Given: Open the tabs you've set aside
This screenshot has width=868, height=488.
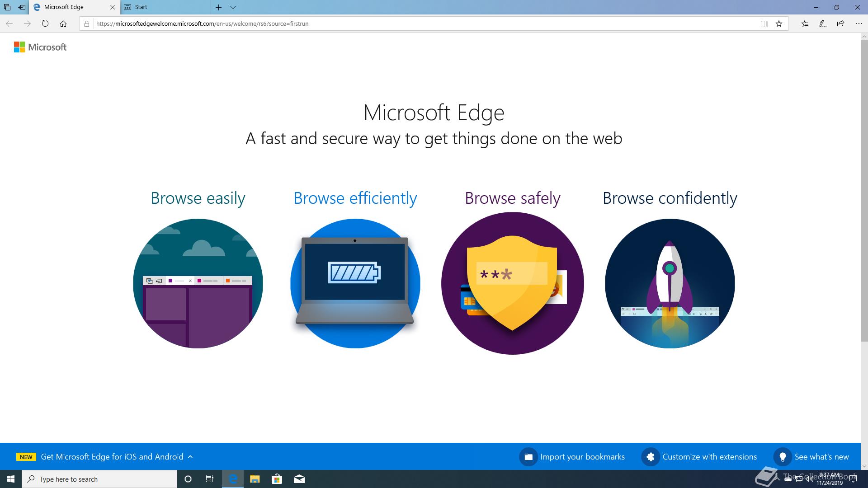Looking at the screenshot, I should point(7,7).
